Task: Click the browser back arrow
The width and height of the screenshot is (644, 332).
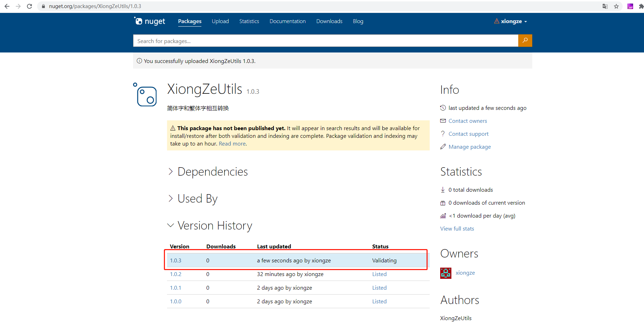Action: [7, 6]
